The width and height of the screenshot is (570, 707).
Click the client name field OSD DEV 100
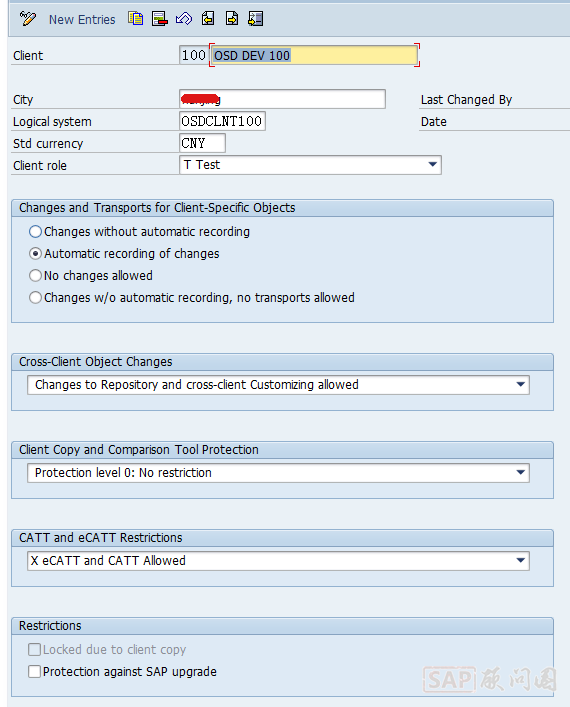(x=314, y=55)
